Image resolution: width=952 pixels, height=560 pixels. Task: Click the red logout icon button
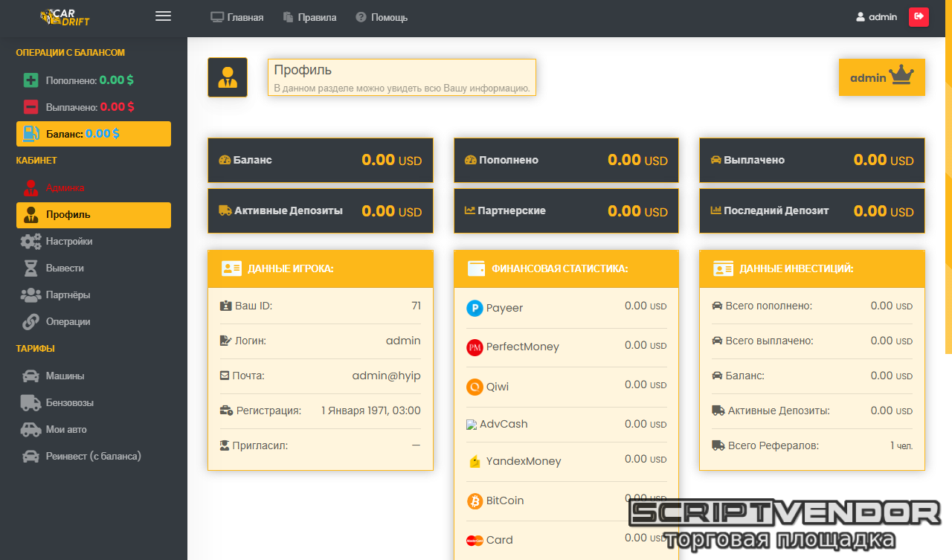(919, 16)
